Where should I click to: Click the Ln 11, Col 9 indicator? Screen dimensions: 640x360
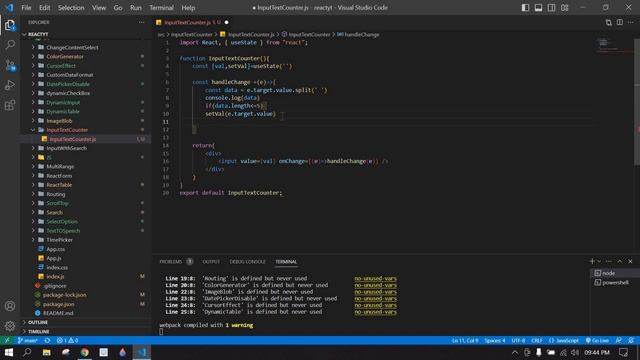coord(464,340)
